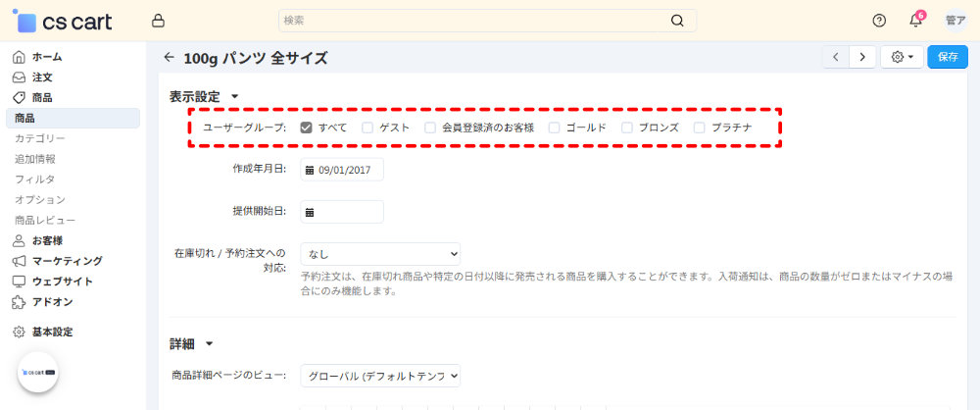This screenshot has height=410, width=980.
Task: Enable the ゴールド user group checkbox
Action: (x=555, y=128)
